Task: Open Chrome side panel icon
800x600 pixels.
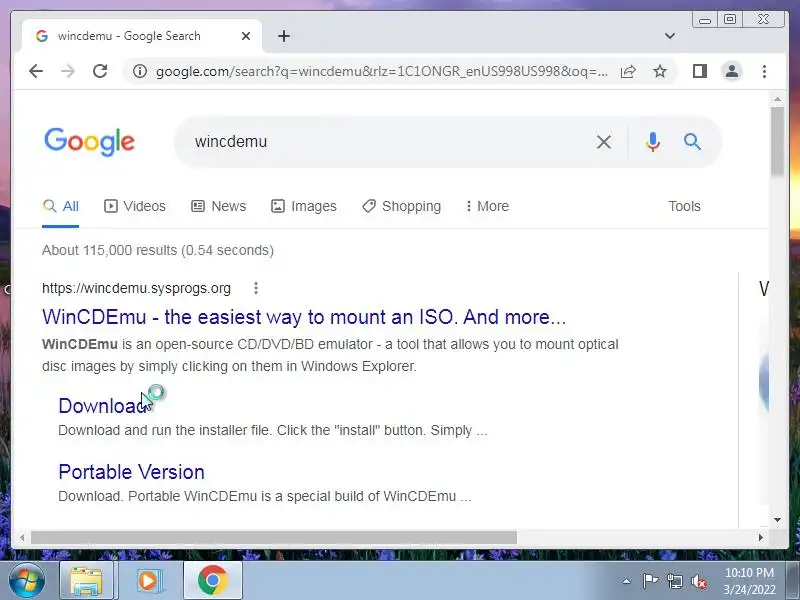Action: click(x=699, y=71)
